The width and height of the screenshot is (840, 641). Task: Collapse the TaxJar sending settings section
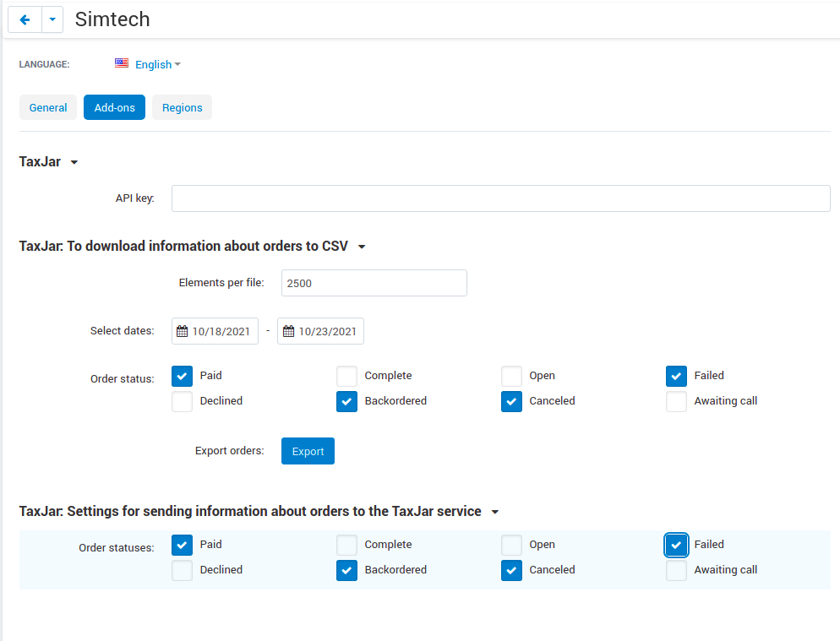pyautogui.click(x=495, y=512)
